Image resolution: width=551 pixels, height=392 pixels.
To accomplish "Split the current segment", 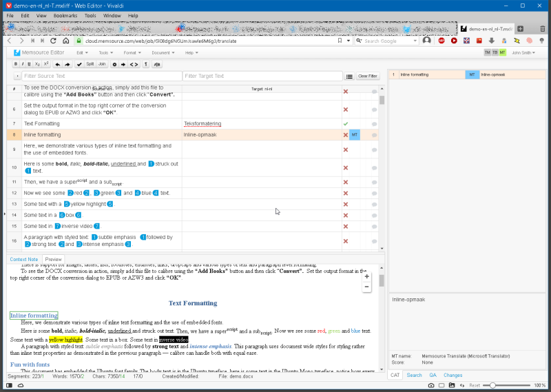I will pyautogui.click(x=90, y=64).
